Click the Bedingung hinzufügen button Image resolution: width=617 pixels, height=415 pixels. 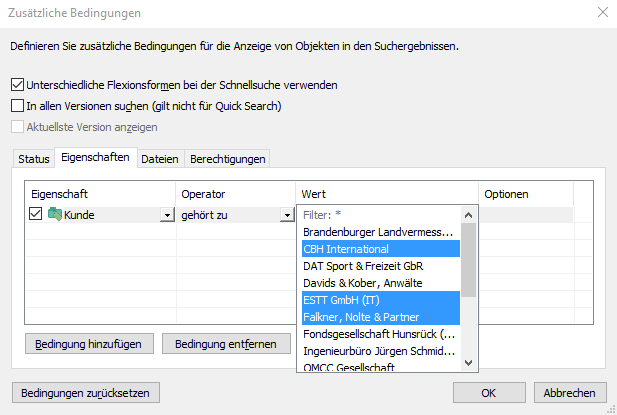click(x=89, y=344)
